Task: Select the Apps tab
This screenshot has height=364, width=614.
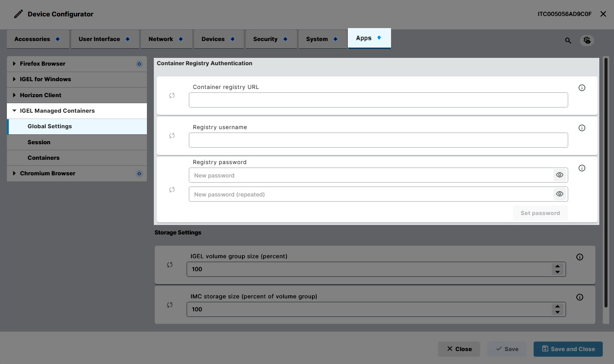Action: pyautogui.click(x=369, y=38)
